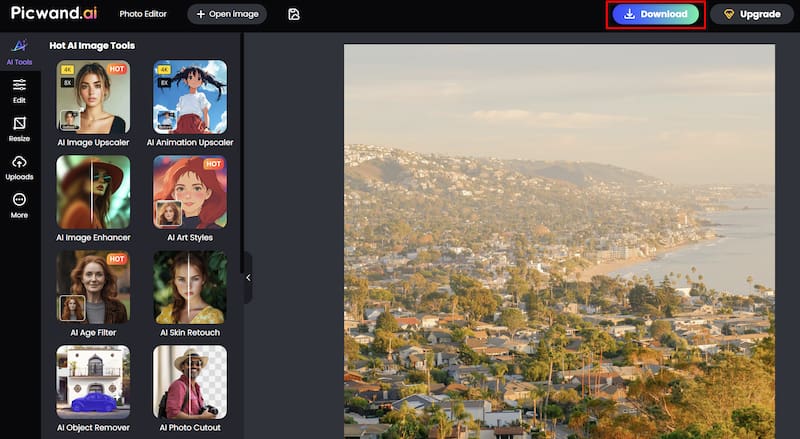Image resolution: width=800 pixels, height=439 pixels.
Task: Open the AI Art Styles tool
Action: (190, 192)
